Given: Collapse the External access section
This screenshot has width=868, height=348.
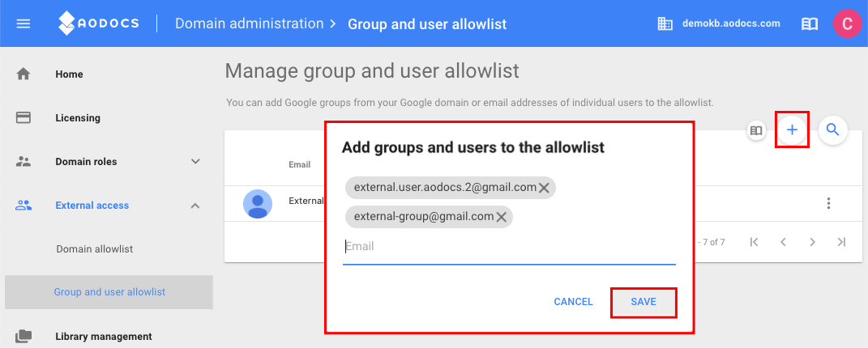Looking at the screenshot, I should [x=195, y=206].
